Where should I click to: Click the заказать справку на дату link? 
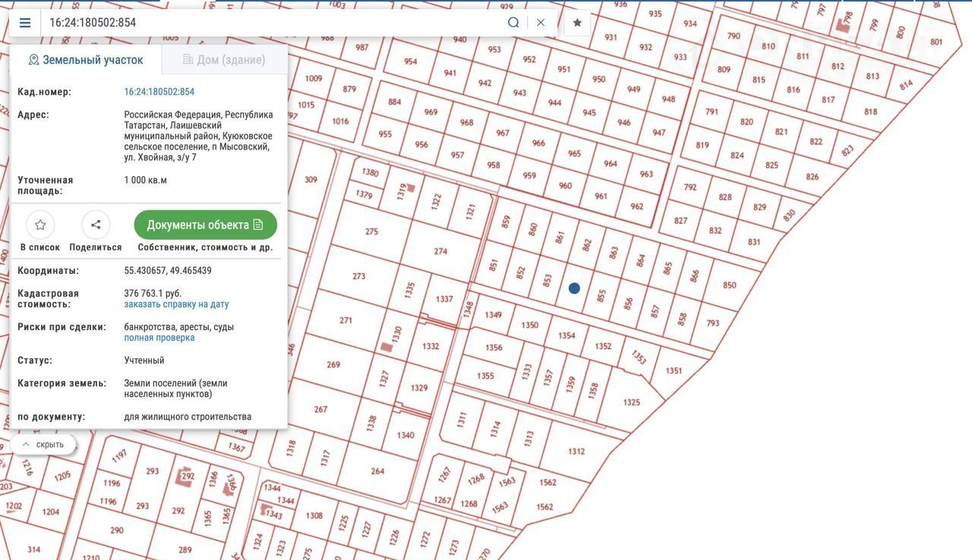point(176,304)
